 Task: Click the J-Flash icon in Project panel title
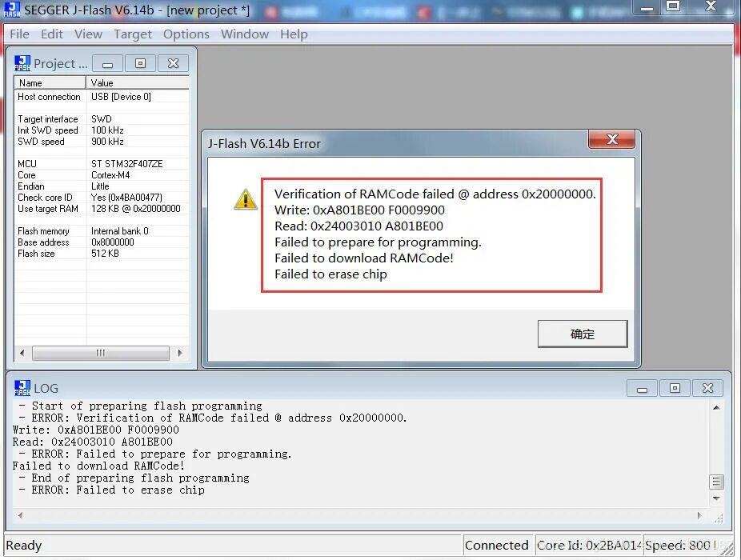(x=22, y=63)
